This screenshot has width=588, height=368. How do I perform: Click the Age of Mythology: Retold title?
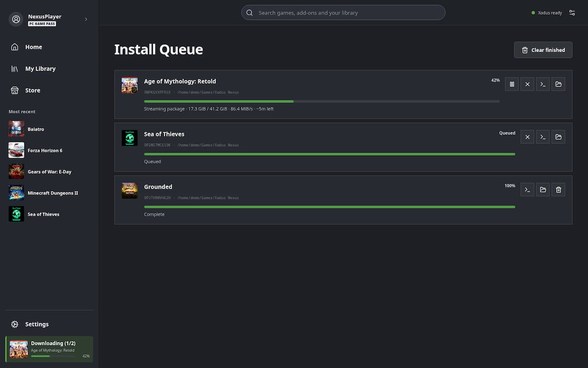pos(180,81)
